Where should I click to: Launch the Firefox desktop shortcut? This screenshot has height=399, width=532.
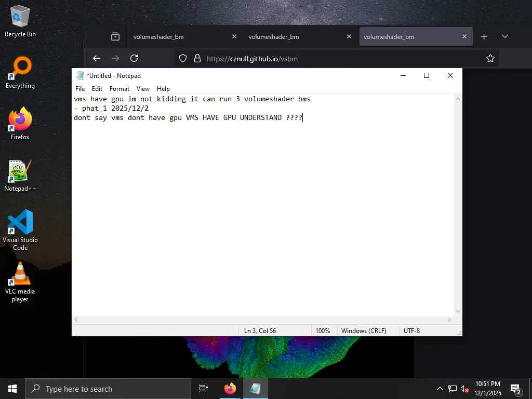point(20,124)
